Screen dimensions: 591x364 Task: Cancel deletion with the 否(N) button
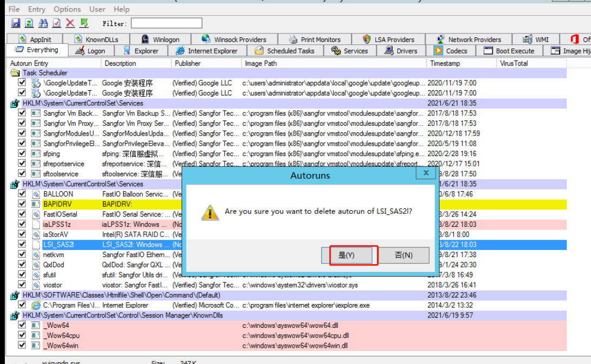[403, 255]
